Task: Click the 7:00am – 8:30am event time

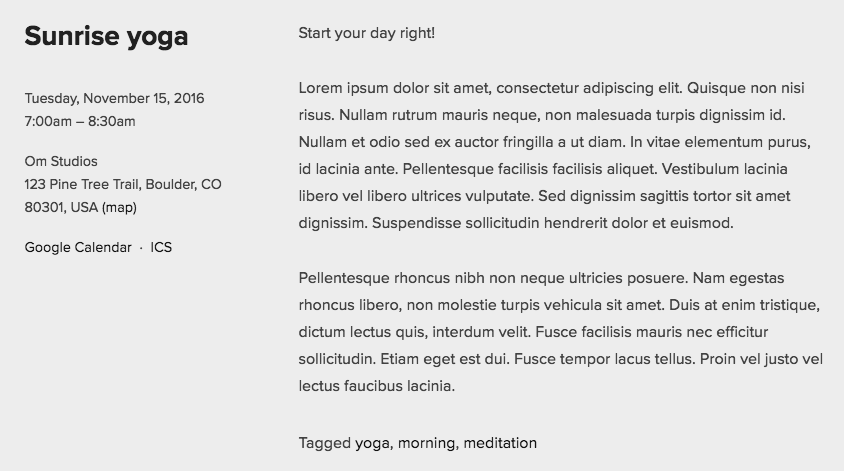Action: click(x=80, y=122)
